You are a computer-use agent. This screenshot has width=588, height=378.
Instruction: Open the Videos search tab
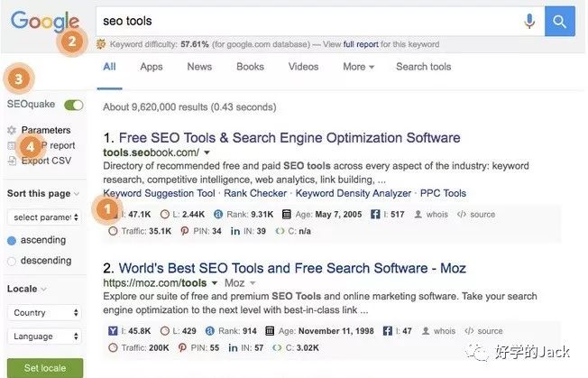(303, 67)
